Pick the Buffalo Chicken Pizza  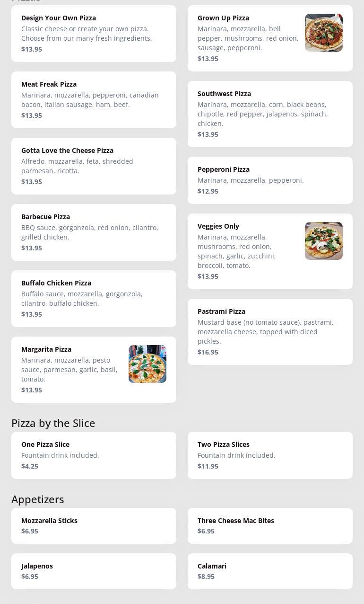(94, 299)
